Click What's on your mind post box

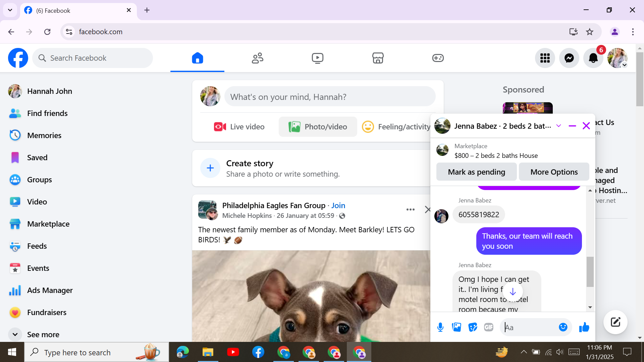330,97
